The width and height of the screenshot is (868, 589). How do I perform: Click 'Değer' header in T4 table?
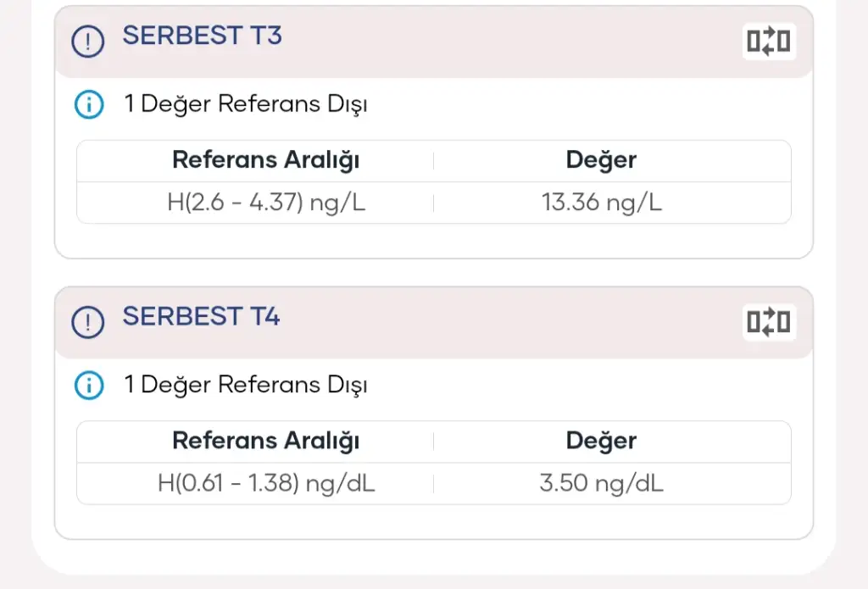pos(601,441)
